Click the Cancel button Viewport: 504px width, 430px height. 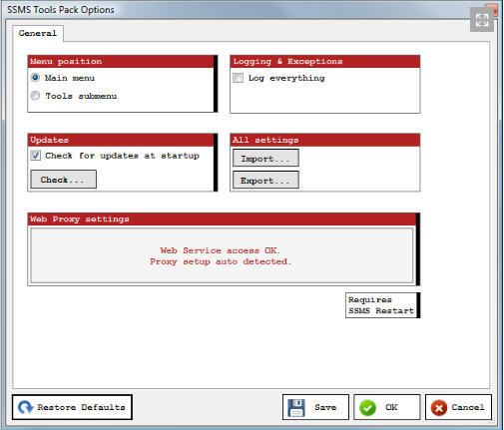point(458,407)
